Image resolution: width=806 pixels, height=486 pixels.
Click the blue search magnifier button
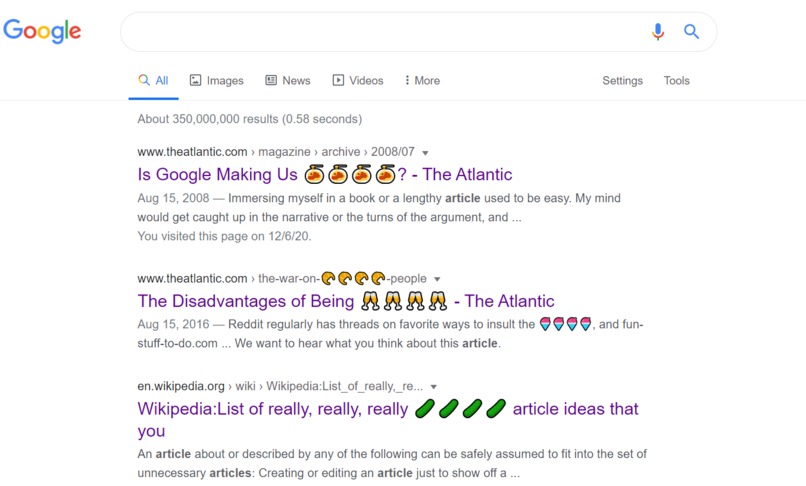coord(691,32)
